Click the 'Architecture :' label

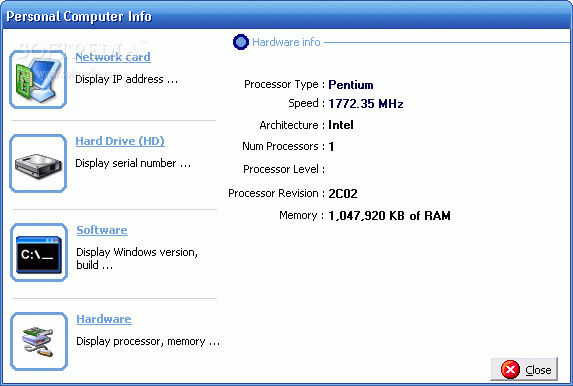[292, 125]
